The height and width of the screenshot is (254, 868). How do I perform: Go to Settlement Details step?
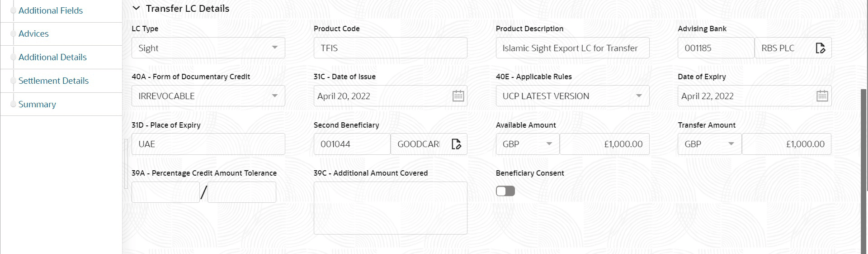click(x=53, y=81)
